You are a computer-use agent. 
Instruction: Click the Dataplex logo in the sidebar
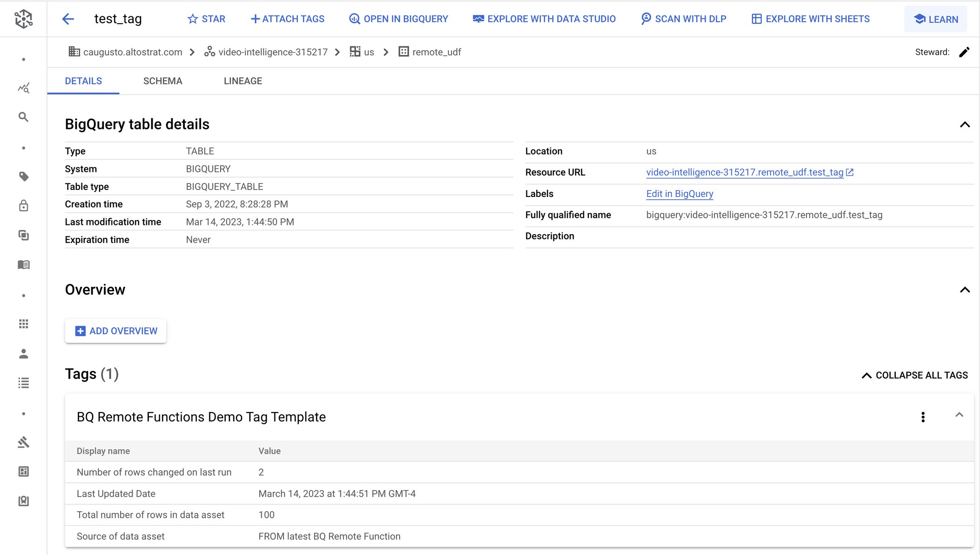click(23, 19)
